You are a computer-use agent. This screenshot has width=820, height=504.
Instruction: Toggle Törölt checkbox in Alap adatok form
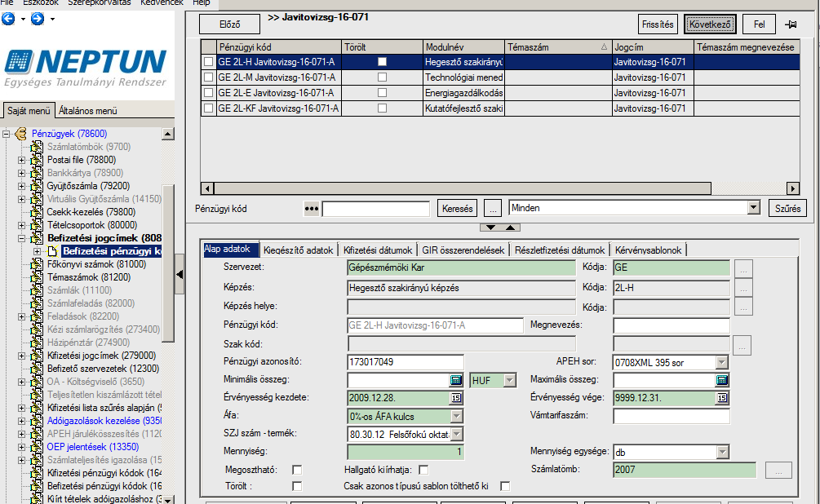(x=297, y=486)
